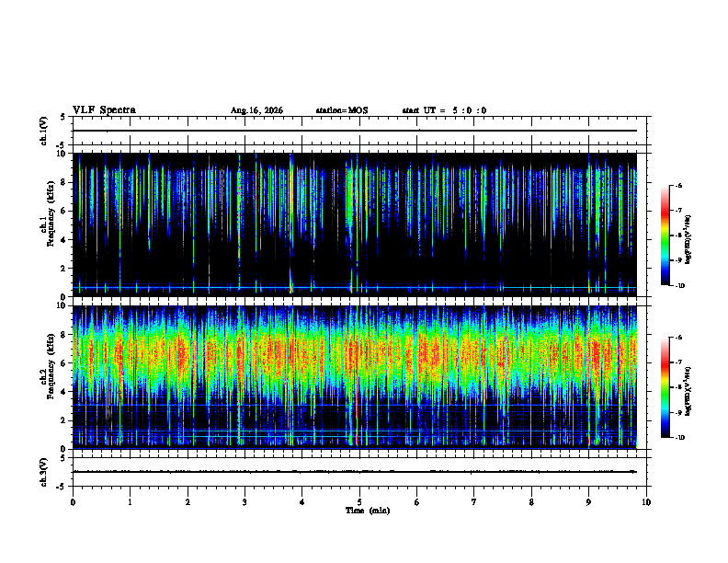The image size is (728, 563).
Task: Click the ch.2 color bar's log(PSD) label
Action: pyautogui.click(x=688, y=391)
